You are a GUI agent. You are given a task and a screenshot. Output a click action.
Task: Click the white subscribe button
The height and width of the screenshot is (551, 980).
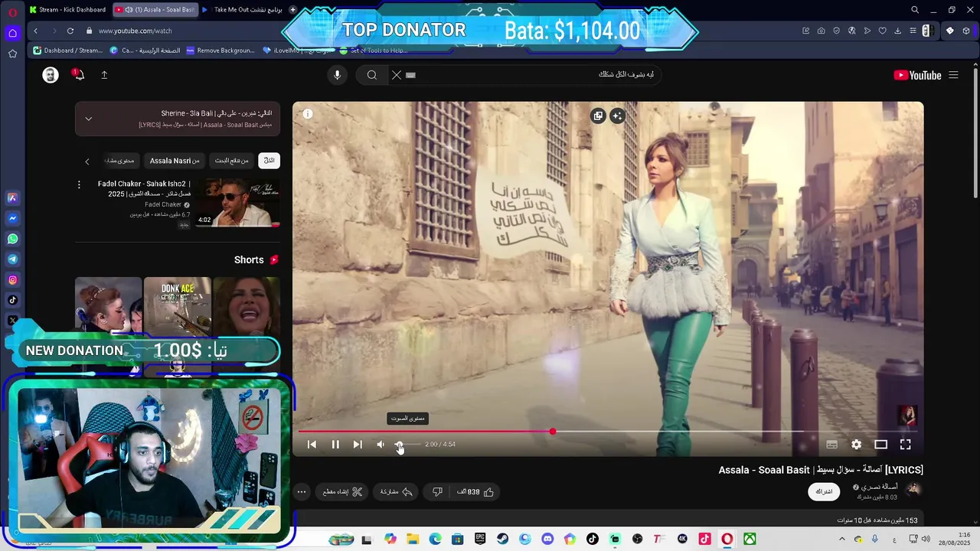pyautogui.click(x=824, y=491)
